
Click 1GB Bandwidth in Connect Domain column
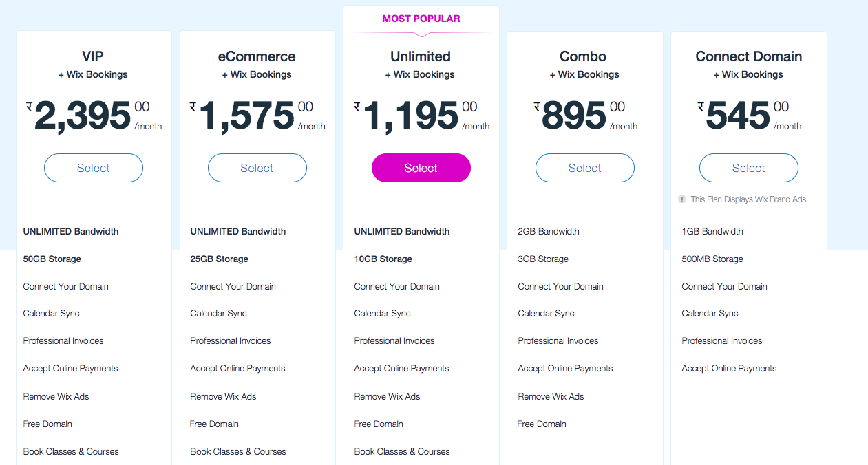pyautogui.click(x=712, y=232)
